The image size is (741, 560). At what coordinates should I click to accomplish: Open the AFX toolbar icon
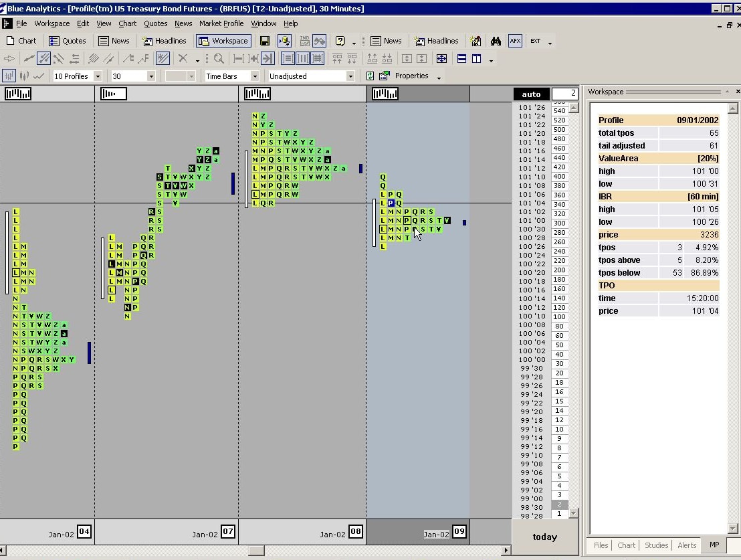coord(515,41)
